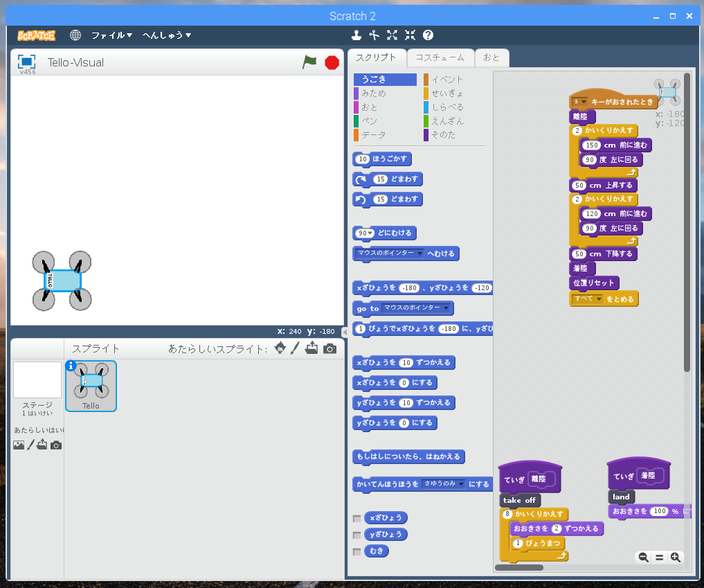
Task: Zoom in the scripts area
Action: (x=675, y=558)
